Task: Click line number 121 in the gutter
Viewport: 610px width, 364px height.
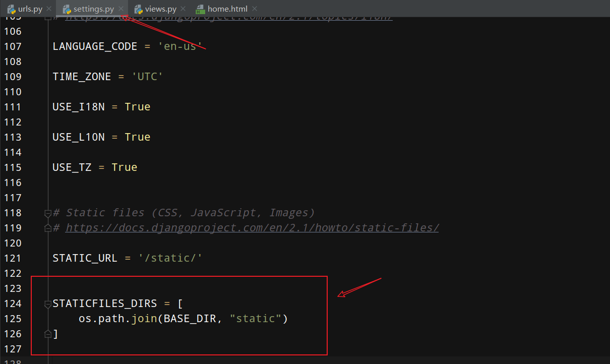Action: click(12, 258)
